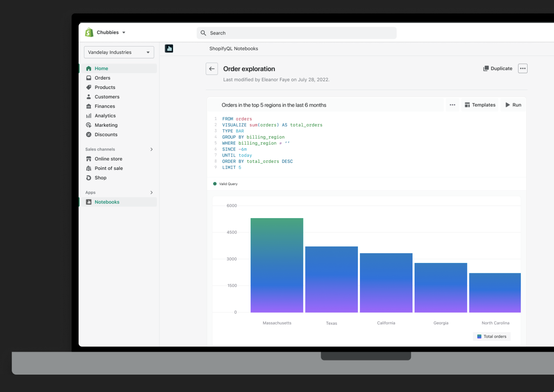Open the query cell ellipsis options
The image size is (554, 392).
pyautogui.click(x=452, y=105)
